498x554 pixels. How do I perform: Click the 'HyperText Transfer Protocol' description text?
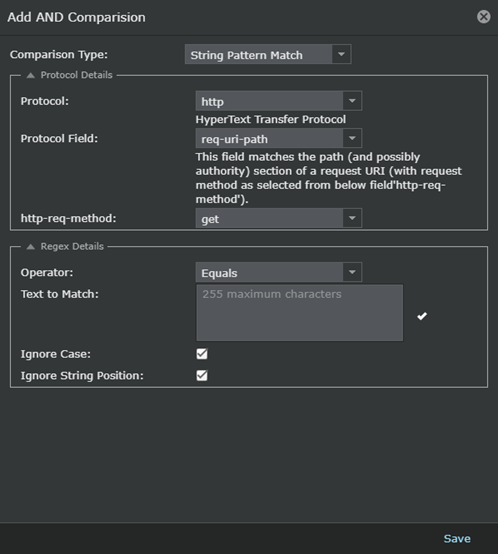[271, 119]
